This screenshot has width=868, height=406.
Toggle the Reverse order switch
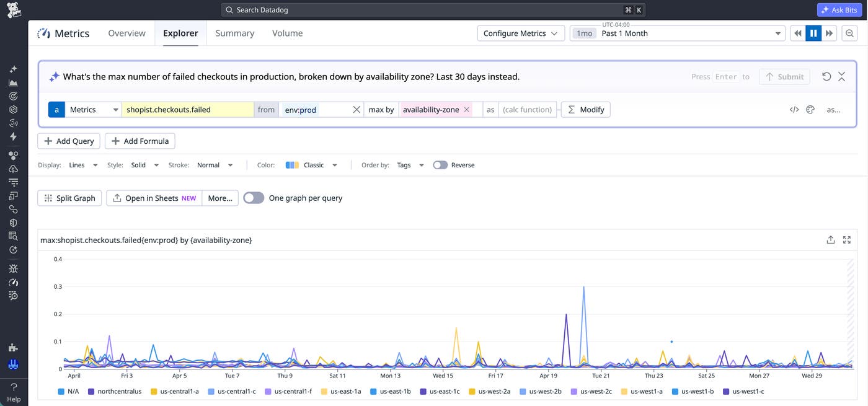click(x=440, y=165)
